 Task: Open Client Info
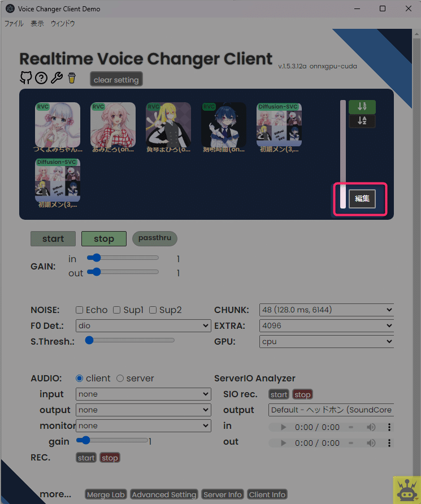click(x=267, y=494)
